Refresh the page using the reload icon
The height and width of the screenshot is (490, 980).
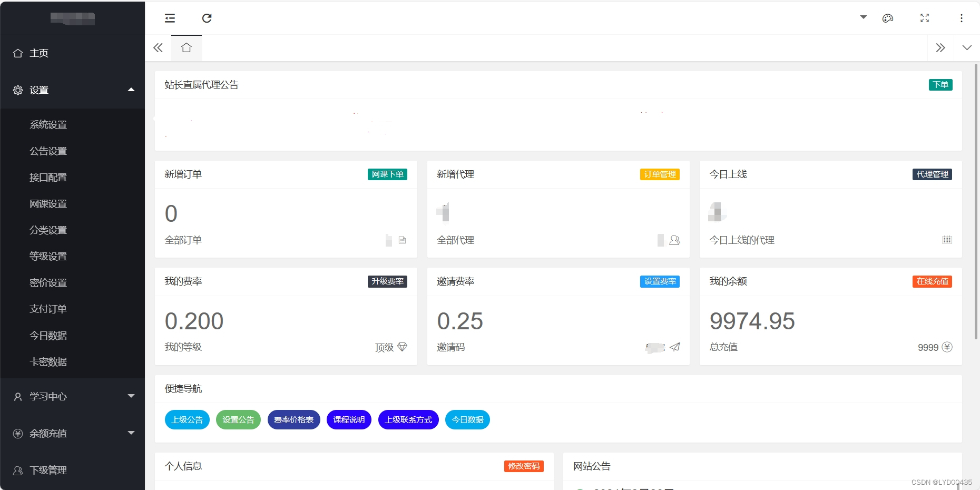207,18
